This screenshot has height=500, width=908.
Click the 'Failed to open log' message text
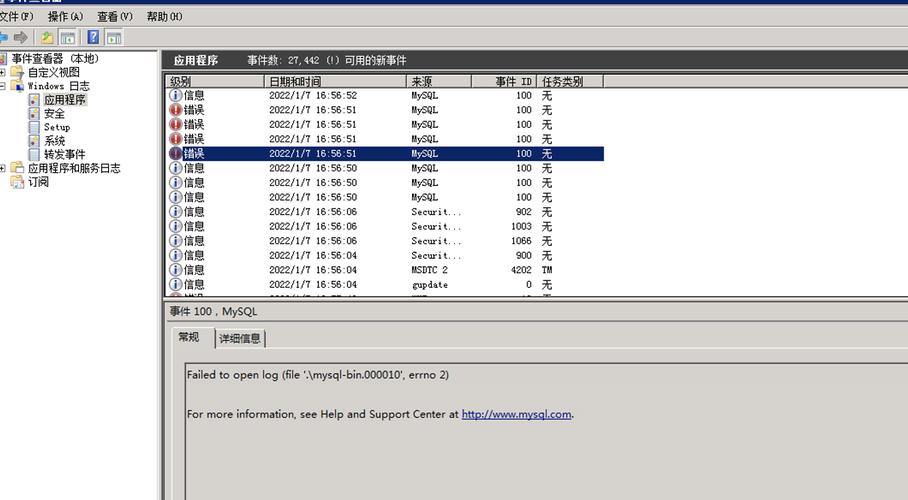coord(317,375)
